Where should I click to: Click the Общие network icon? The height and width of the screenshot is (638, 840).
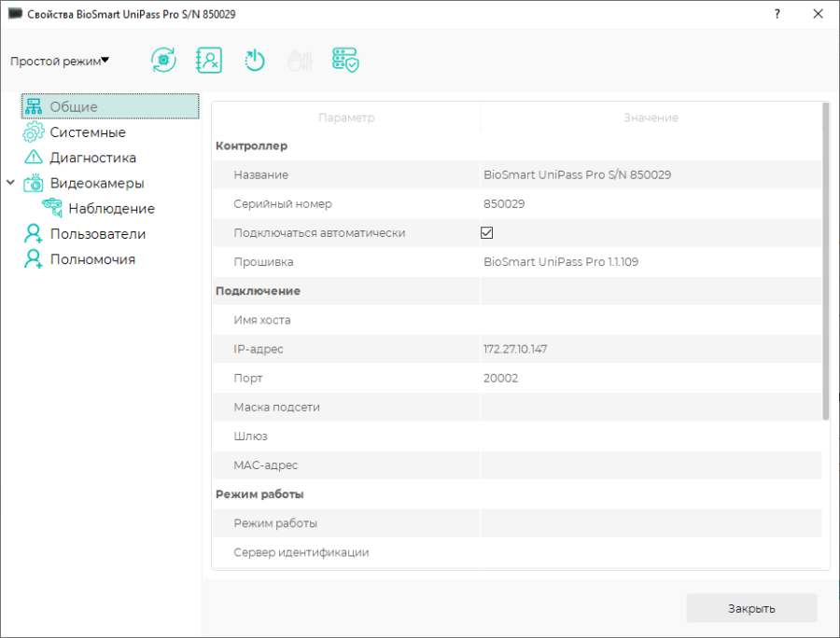pyautogui.click(x=34, y=106)
